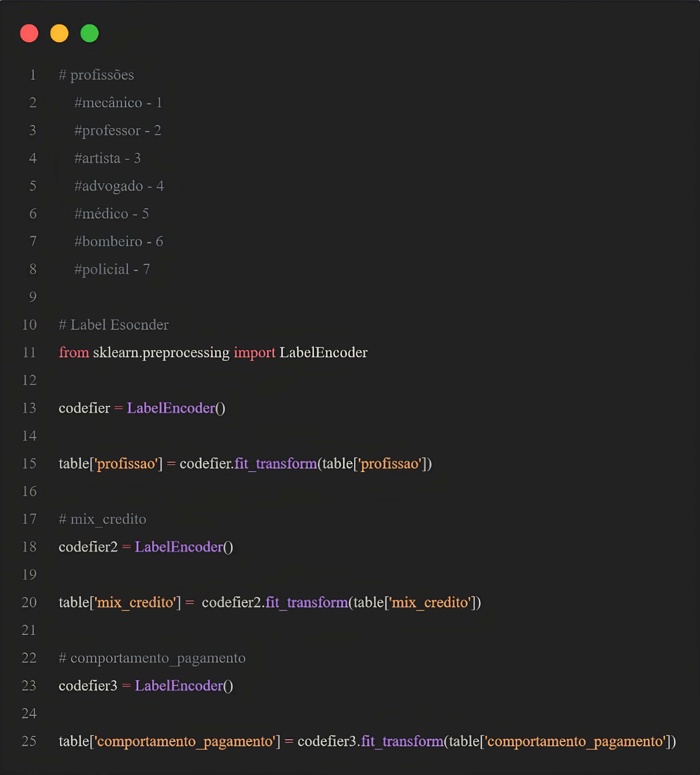Click the yellow minimize window dot

(x=59, y=33)
